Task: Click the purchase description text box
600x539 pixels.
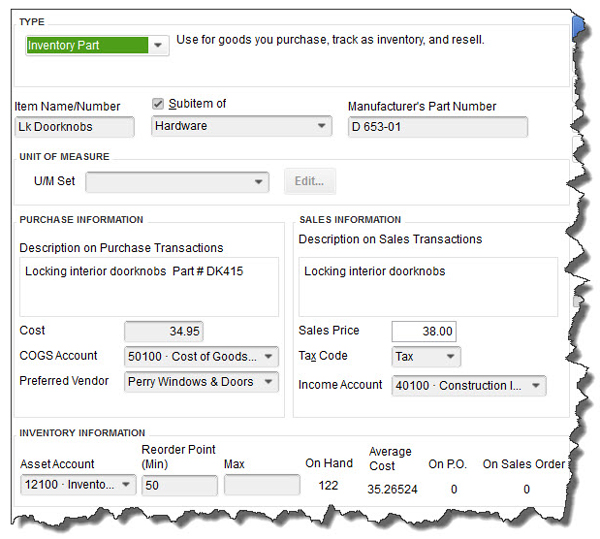Action: (x=149, y=287)
